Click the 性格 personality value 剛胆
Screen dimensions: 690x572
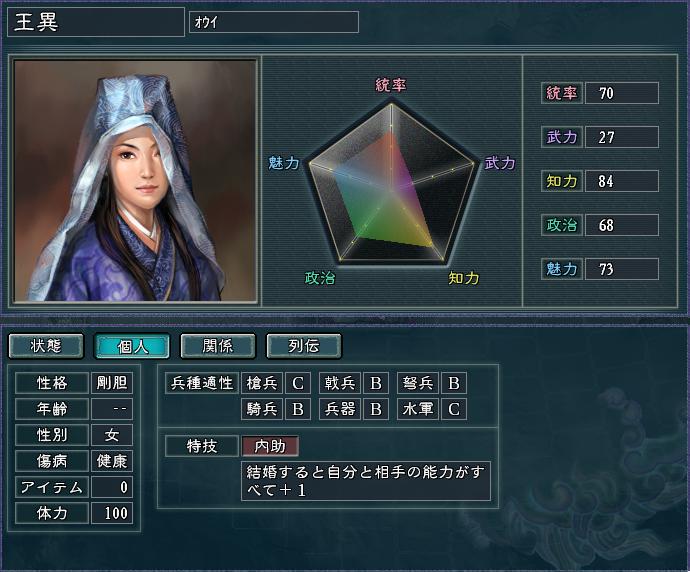tap(112, 383)
